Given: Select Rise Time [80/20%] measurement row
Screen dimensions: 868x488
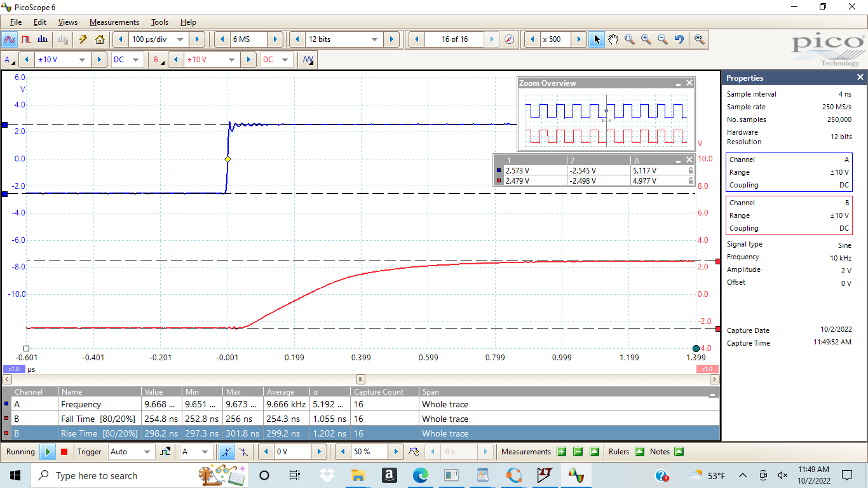Looking at the screenshot, I should pyautogui.click(x=361, y=433).
